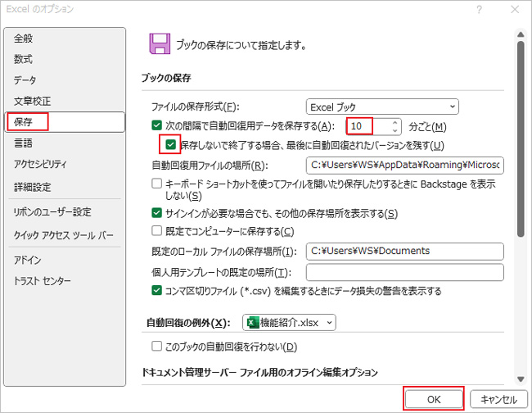Click the 自動回復用ファイルの場所 path field
Image resolution: width=532 pixels, height=413 pixels.
(405, 165)
